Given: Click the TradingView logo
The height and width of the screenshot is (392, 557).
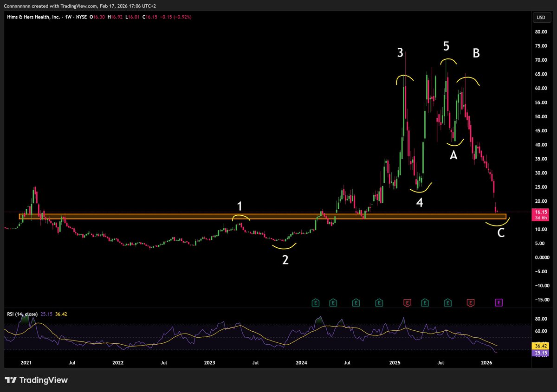Looking at the screenshot, I should 36,380.
